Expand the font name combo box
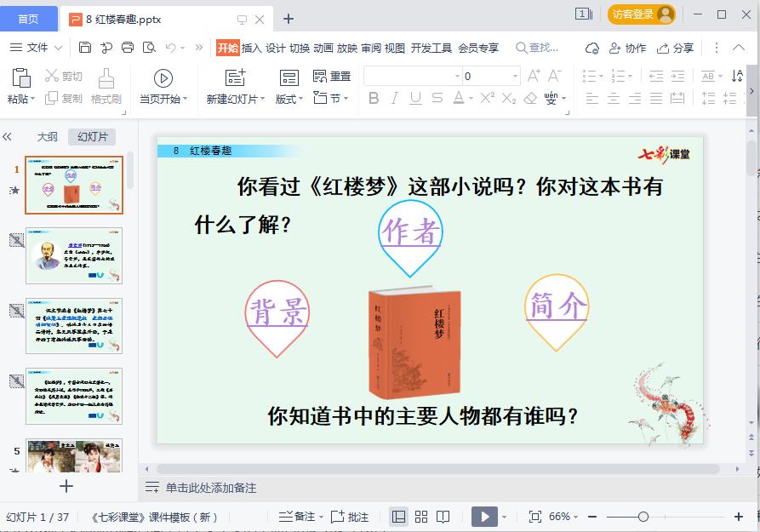The height and width of the screenshot is (532, 760). tap(457, 76)
